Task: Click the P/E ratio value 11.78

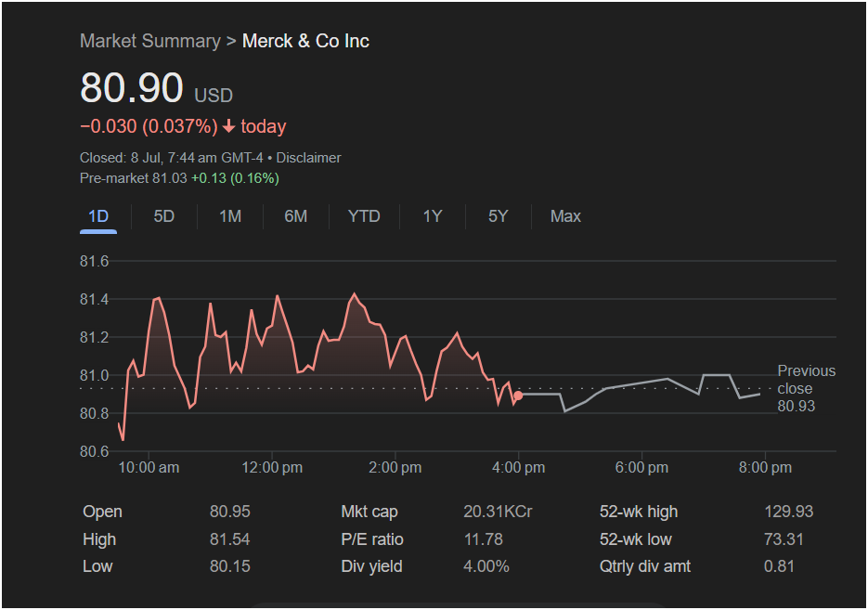Action: point(484,539)
